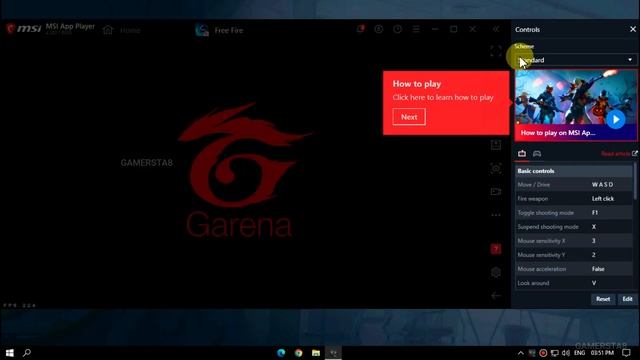Select the Mouse sensitivity Y row
The height and width of the screenshot is (360, 640).
tap(573, 255)
